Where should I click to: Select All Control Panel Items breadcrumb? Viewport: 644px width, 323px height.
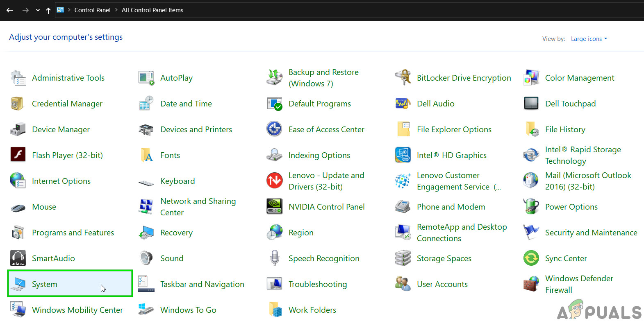tap(152, 10)
